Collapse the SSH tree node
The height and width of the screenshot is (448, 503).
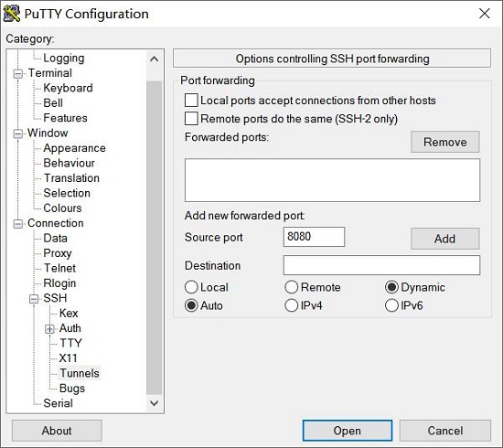[x=34, y=299]
